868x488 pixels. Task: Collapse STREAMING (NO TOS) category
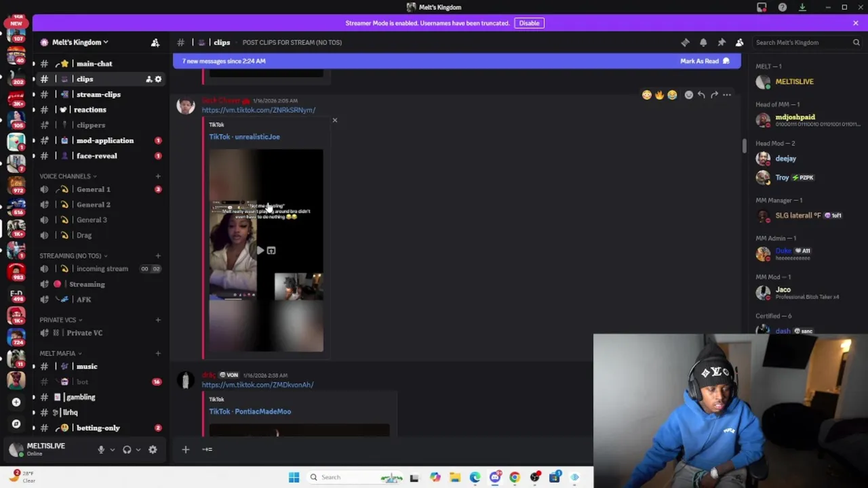tap(73, 256)
